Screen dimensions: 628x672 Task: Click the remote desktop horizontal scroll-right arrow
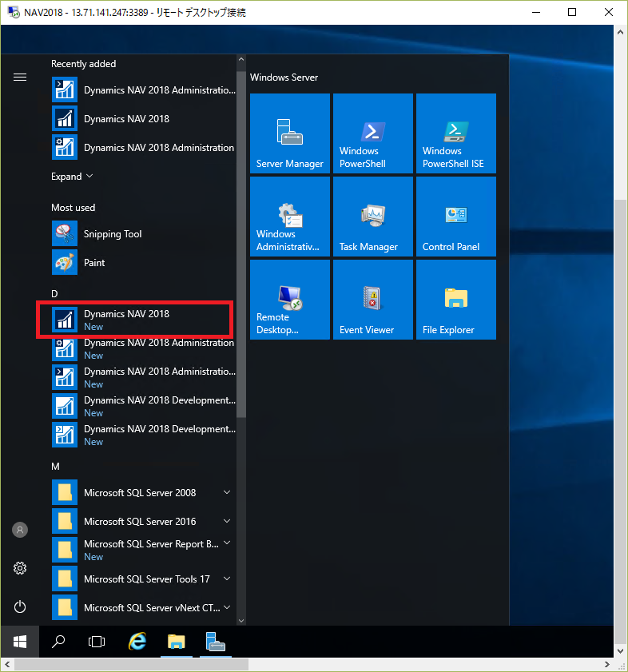click(607, 665)
